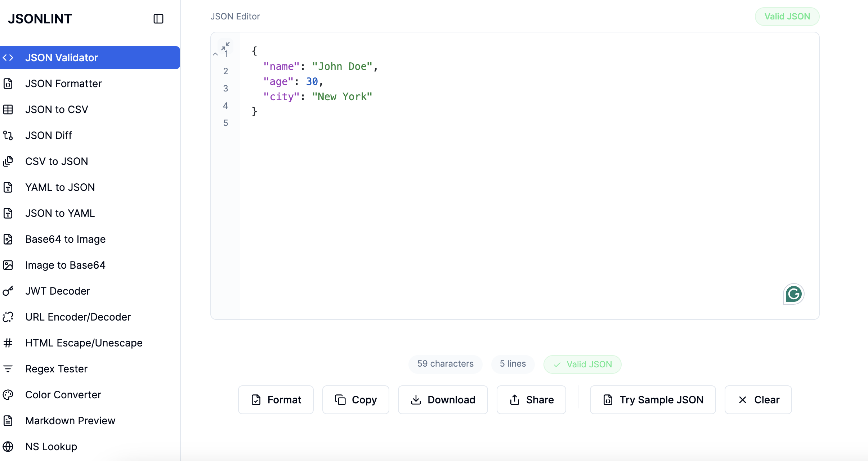The image size is (868, 461).
Task: Click the NS Lookup globe icon
Action: (x=8, y=447)
